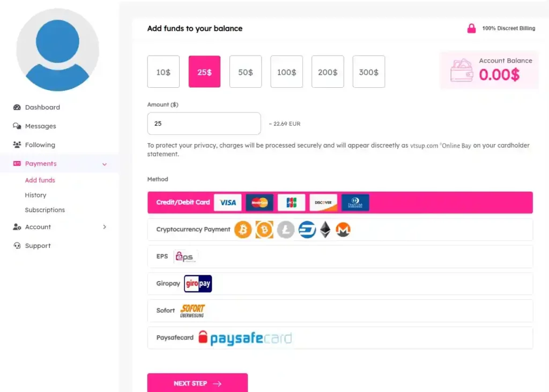Click the pink lock Discreet Billing icon
Viewport: 549px width, 392px height.
[471, 28]
